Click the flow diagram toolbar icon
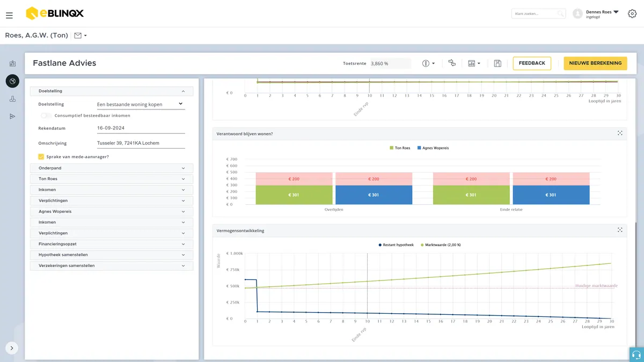 pos(452,63)
